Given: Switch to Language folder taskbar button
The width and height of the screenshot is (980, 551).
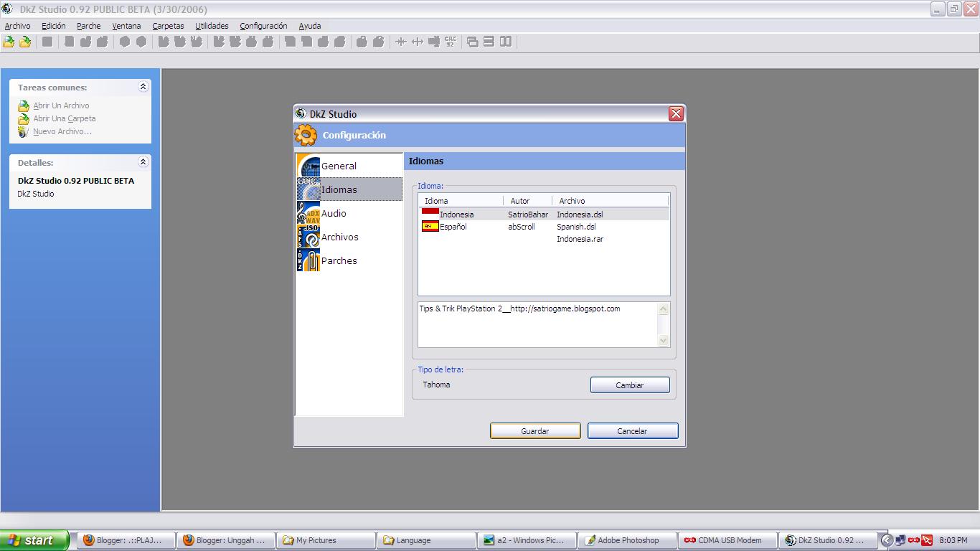Looking at the screenshot, I should click(x=428, y=540).
